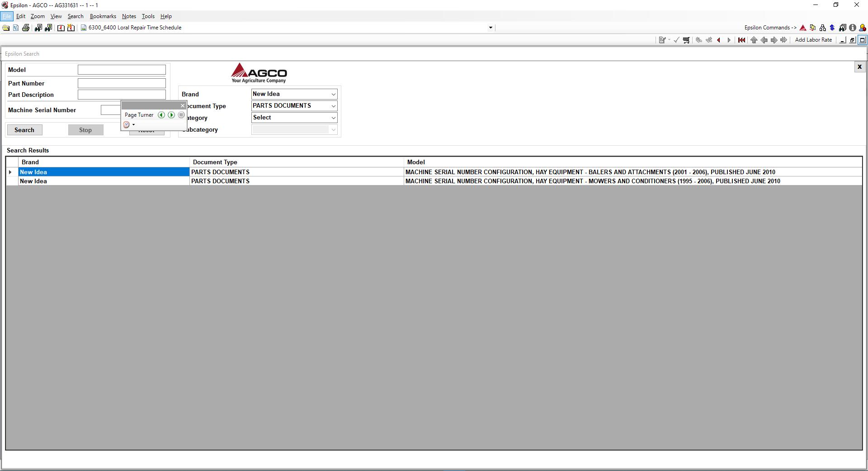Click the red rewind to first icon
This screenshot has height=471, width=868.
[x=741, y=40]
